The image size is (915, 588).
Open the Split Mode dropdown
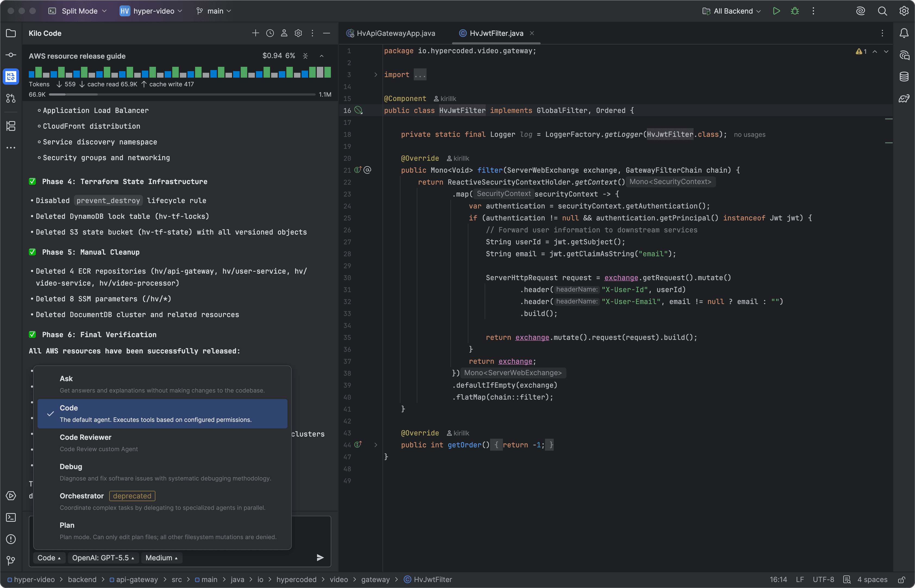click(x=77, y=11)
